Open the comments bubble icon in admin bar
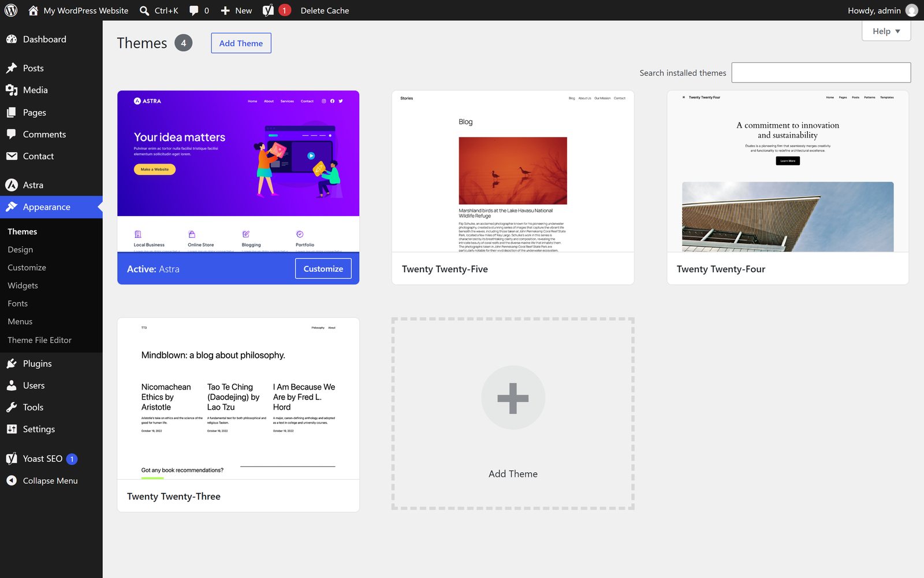The height and width of the screenshot is (578, 924). tap(194, 10)
